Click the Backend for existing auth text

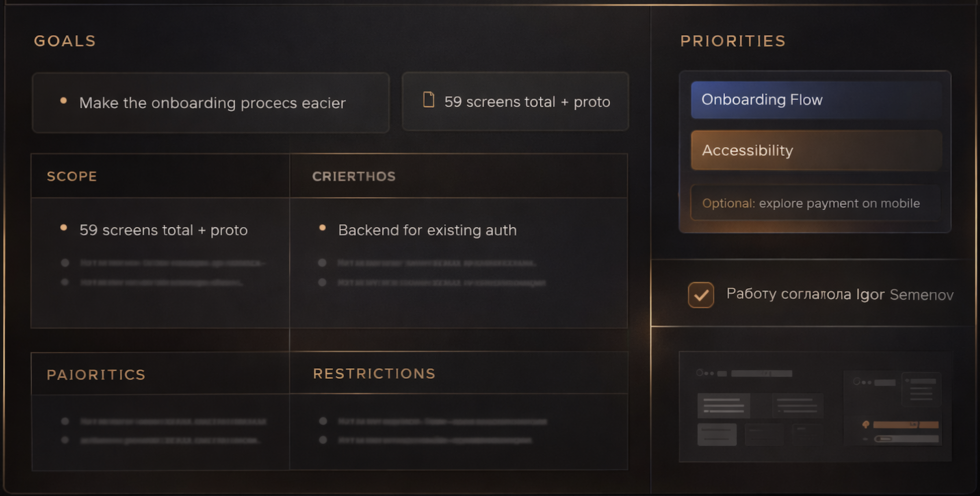point(427,230)
